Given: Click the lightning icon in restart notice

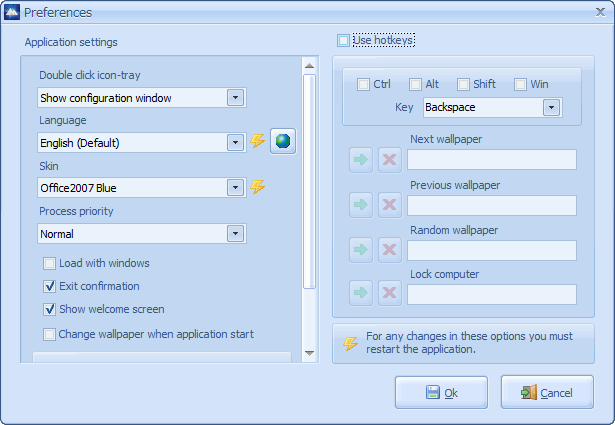Looking at the screenshot, I should click(350, 343).
